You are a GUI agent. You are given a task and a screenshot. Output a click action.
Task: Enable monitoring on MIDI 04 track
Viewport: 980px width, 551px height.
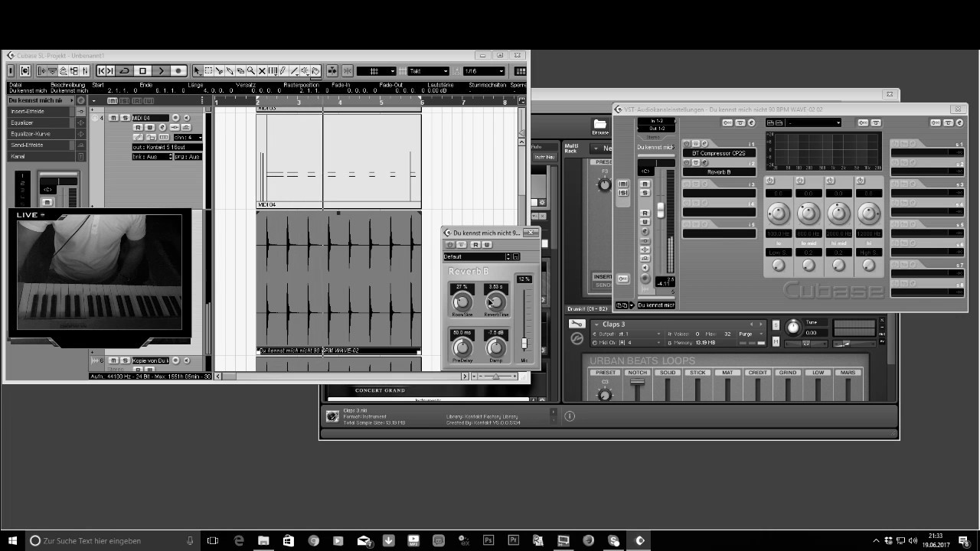[186, 118]
